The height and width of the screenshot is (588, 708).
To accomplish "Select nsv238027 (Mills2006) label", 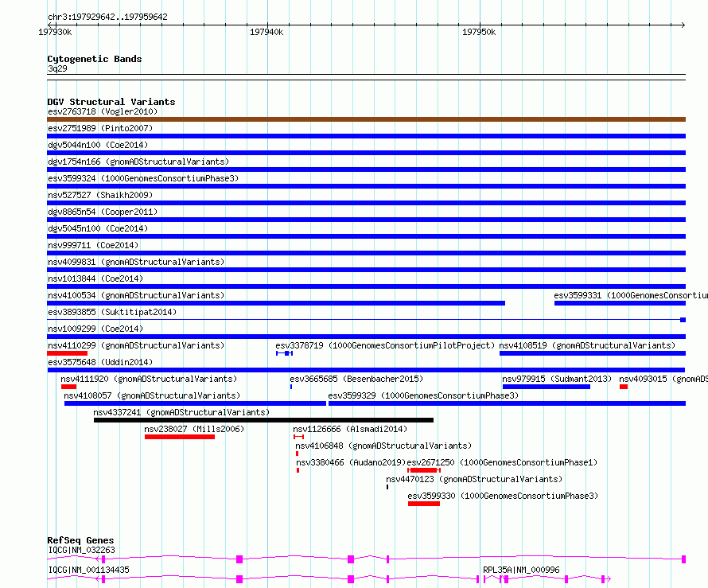I will [194, 429].
